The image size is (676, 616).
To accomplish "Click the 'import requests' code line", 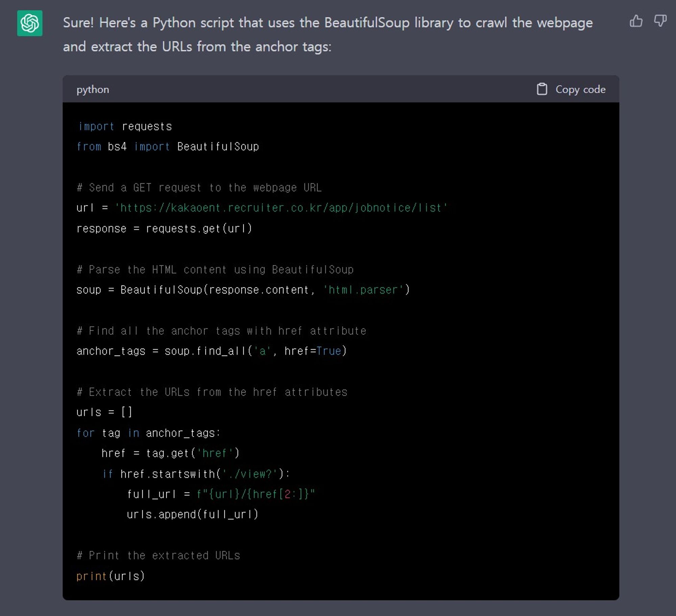I will pos(125,126).
